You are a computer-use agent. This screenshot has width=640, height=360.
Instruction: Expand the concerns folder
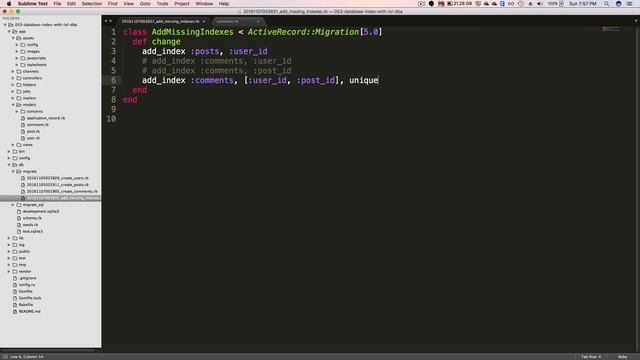coord(17,111)
